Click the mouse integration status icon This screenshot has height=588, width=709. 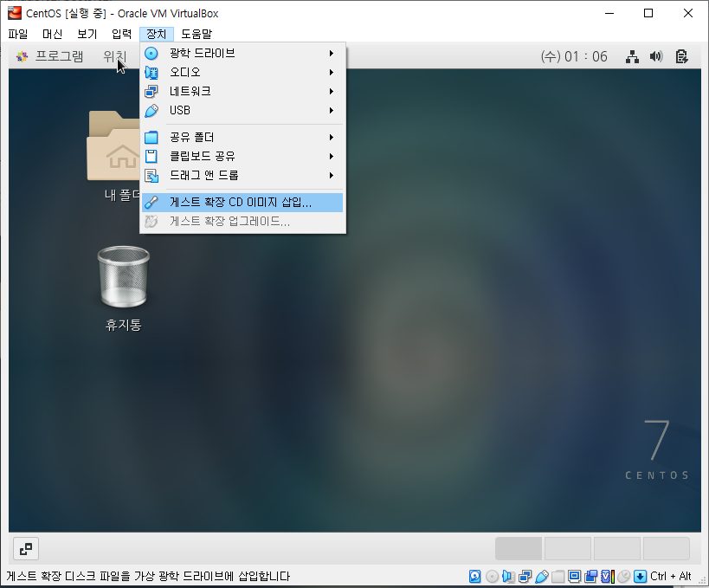623,576
